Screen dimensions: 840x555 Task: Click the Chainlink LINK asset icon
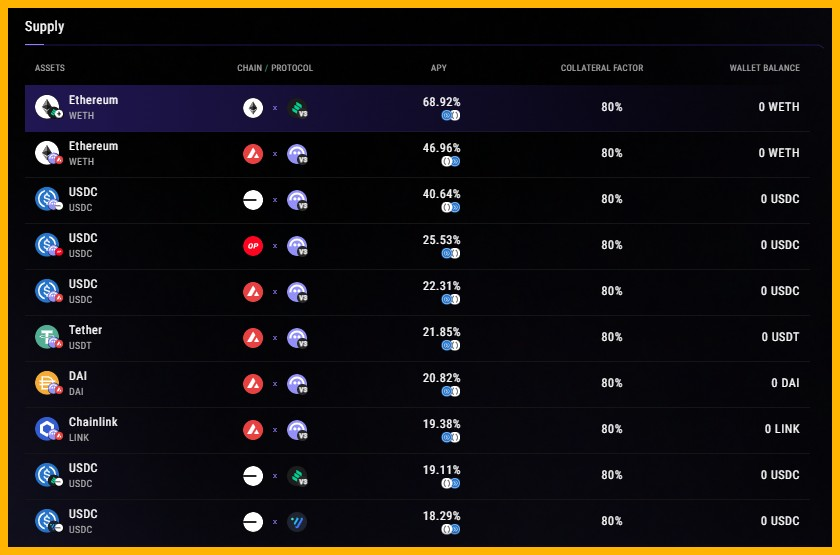49,429
